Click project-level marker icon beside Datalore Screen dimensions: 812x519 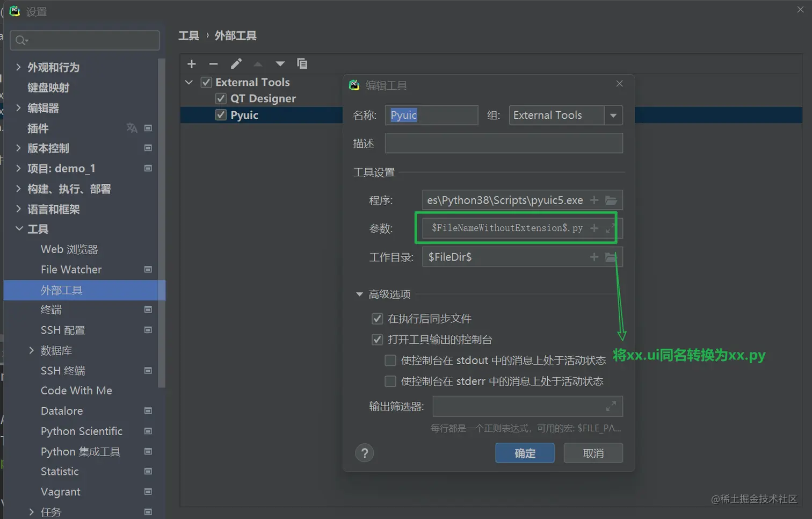pyautogui.click(x=148, y=411)
